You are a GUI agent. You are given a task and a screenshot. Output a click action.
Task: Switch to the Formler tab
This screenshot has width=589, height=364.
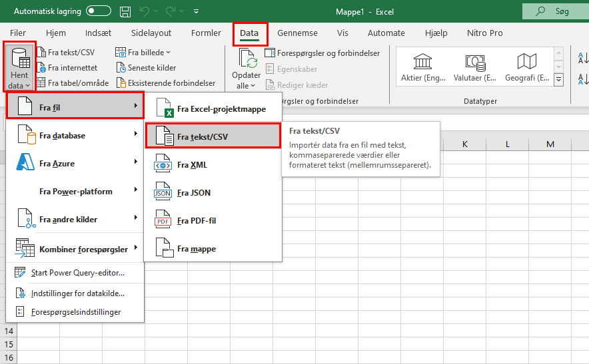[206, 33]
